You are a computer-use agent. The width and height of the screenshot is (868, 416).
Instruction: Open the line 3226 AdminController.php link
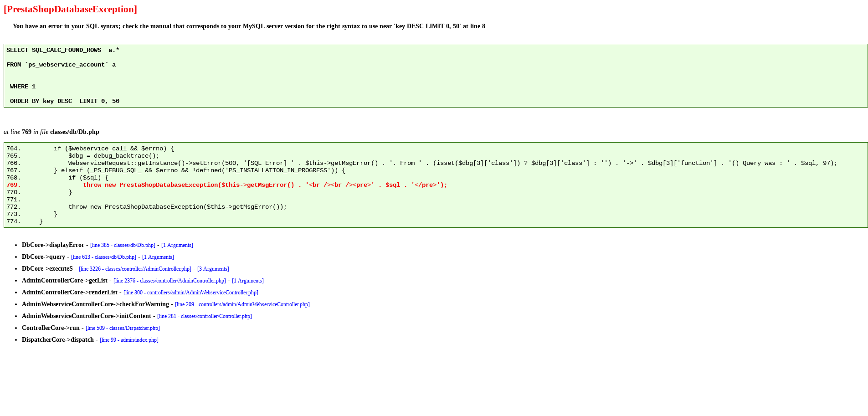(x=135, y=268)
